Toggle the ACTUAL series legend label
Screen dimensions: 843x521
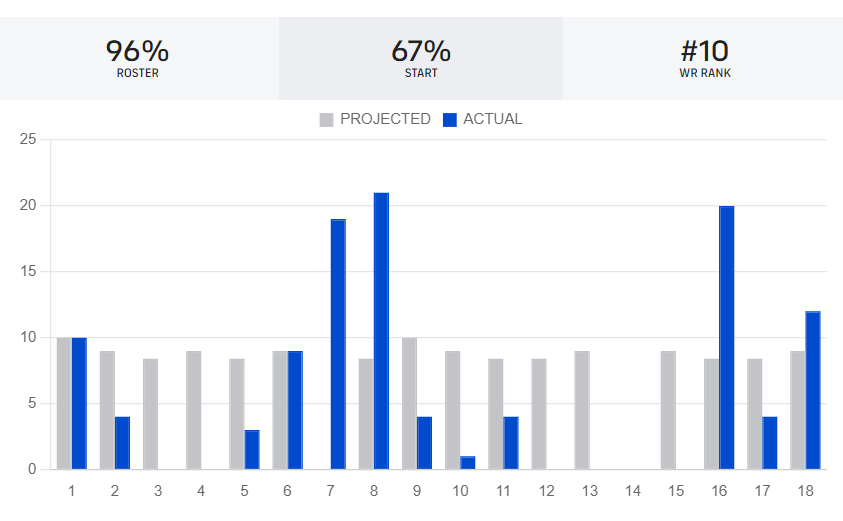tap(493, 119)
